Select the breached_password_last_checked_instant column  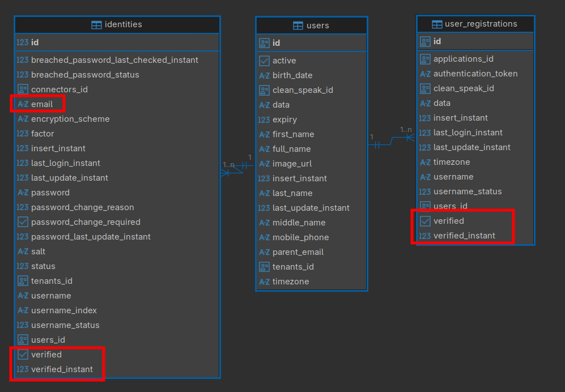[x=114, y=60]
